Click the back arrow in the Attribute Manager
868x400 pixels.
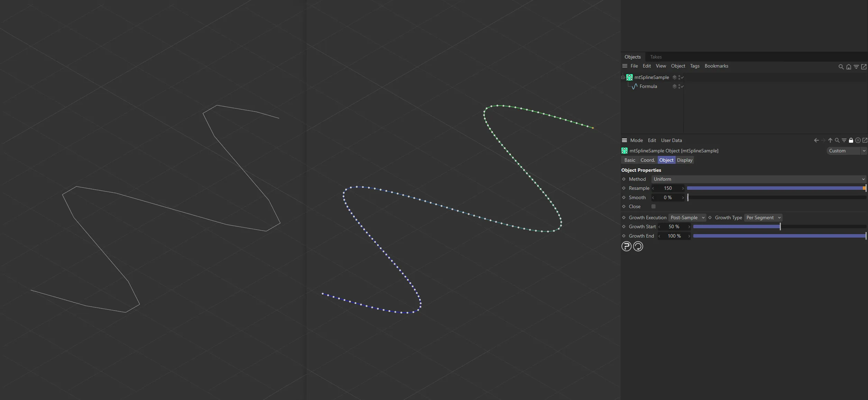[816, 140]
